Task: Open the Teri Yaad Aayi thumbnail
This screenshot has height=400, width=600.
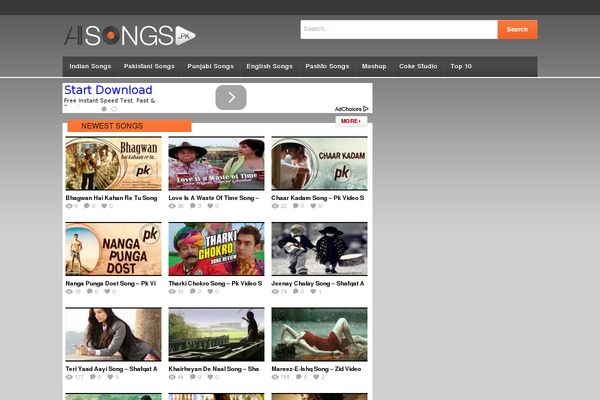Action: [x=113, y=335]
